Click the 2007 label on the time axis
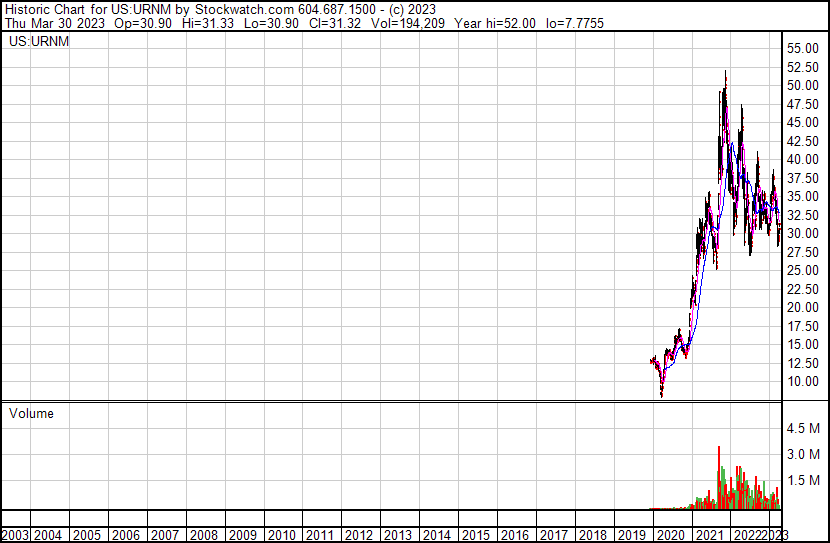Screen dimensions: 830x543 pos(166,535)
